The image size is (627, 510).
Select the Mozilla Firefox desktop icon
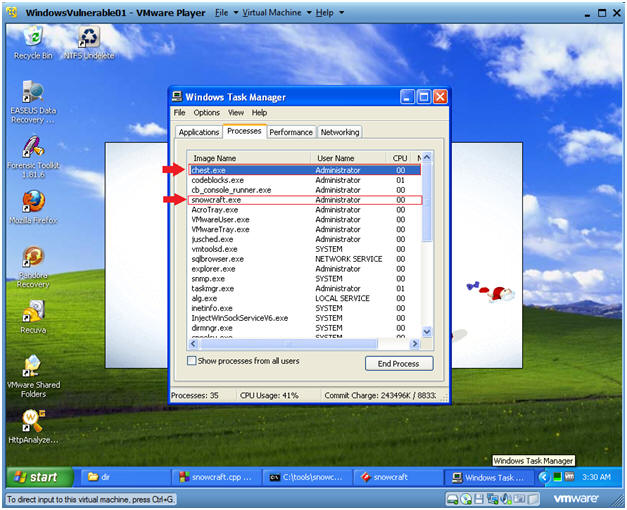click(33, 207)
